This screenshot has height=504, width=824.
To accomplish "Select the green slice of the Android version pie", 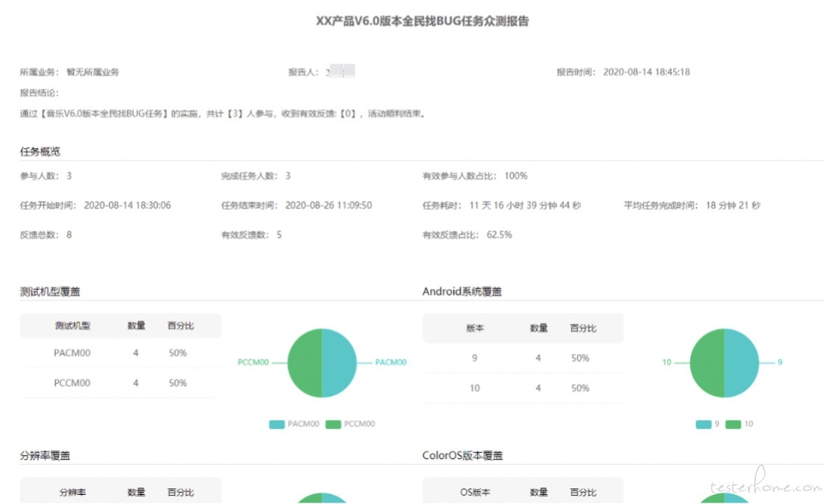I will tap(708, 363).
